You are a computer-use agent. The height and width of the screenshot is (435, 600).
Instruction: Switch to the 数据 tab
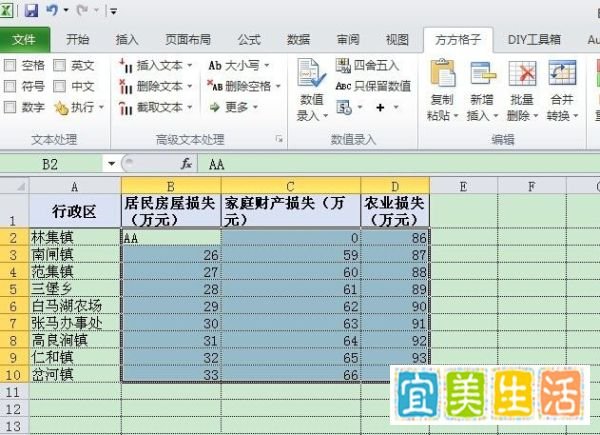(x=298, y=39)
